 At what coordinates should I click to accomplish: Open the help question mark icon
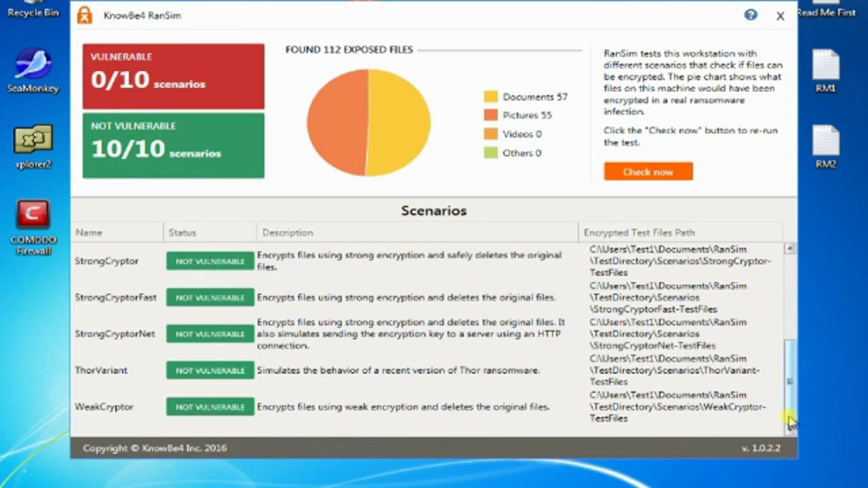(751, 15)
